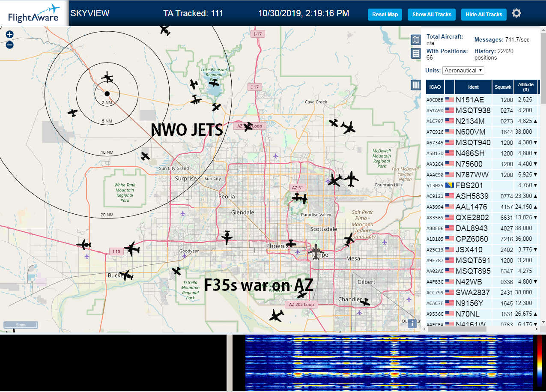
Task: Select the N466SH aircraft row
Action: (483, 153)
